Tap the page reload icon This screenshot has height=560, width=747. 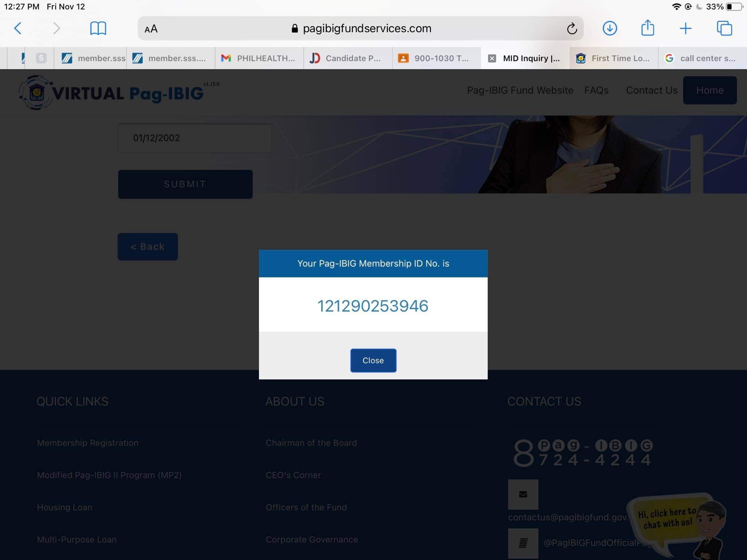(572, 28)
